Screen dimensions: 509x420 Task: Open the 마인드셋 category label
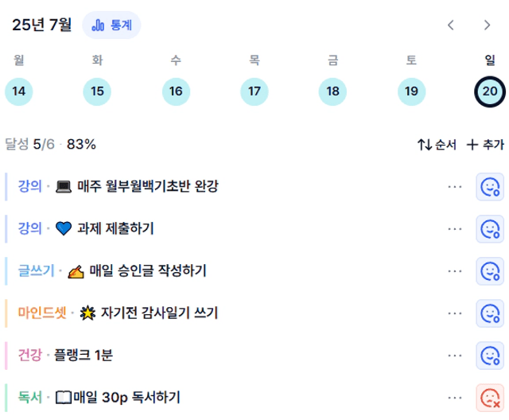[x=42, y=313]
